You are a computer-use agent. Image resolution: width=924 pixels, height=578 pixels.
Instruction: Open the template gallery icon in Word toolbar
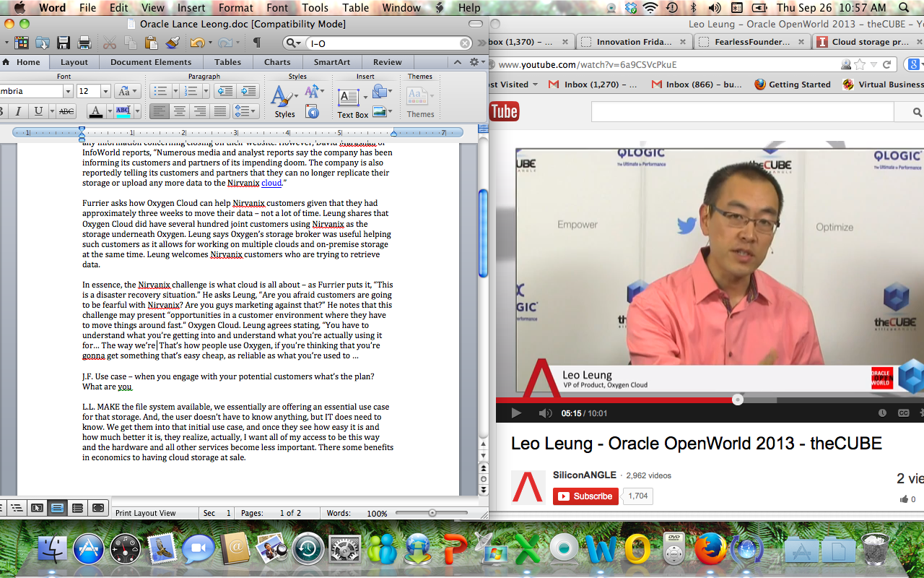[22, 43]
